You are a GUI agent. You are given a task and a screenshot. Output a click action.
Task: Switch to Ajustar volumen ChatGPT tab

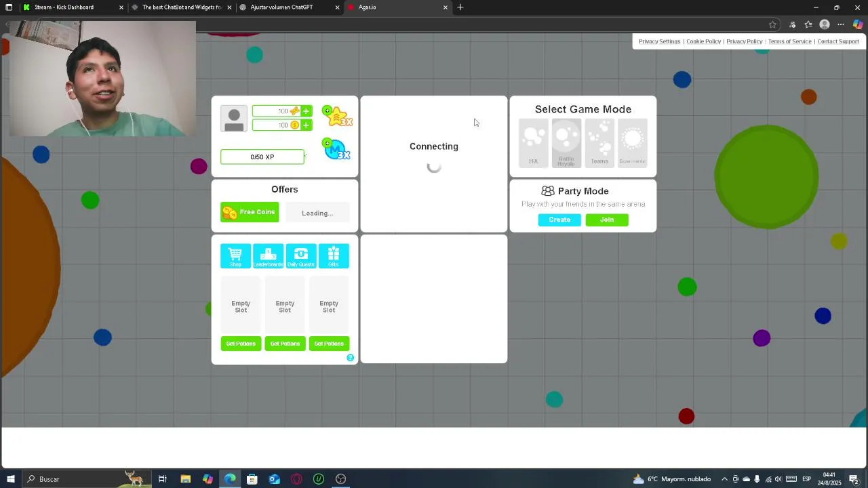click(290, 7)
